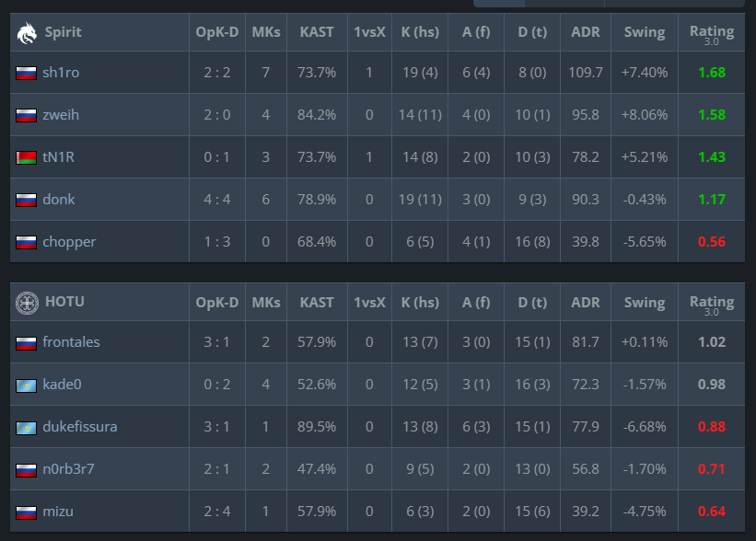Click HOTU table's ADR column header
This screenshot has height=541, width=756.
(586, 303)
